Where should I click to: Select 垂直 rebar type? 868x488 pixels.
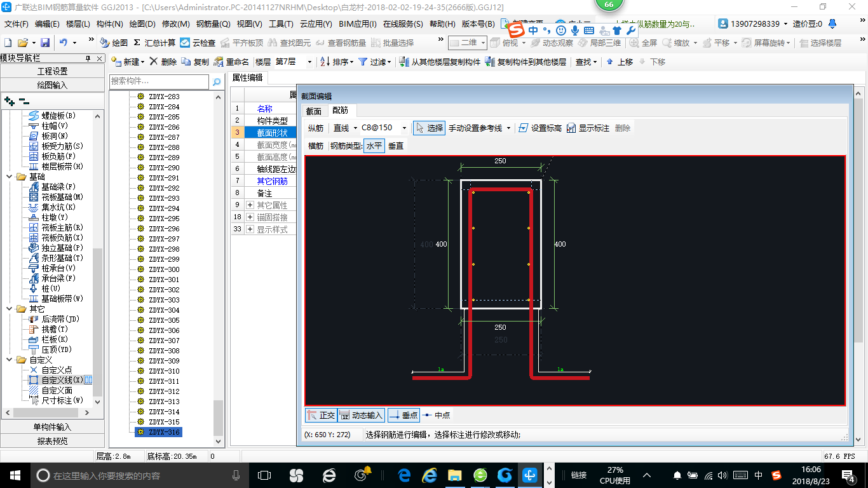point(396,146)
